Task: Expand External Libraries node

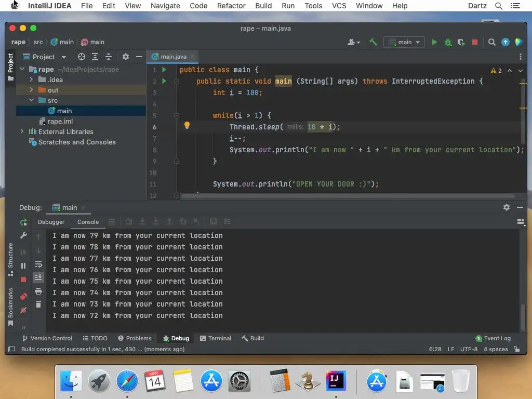Action: click(22, 131)
